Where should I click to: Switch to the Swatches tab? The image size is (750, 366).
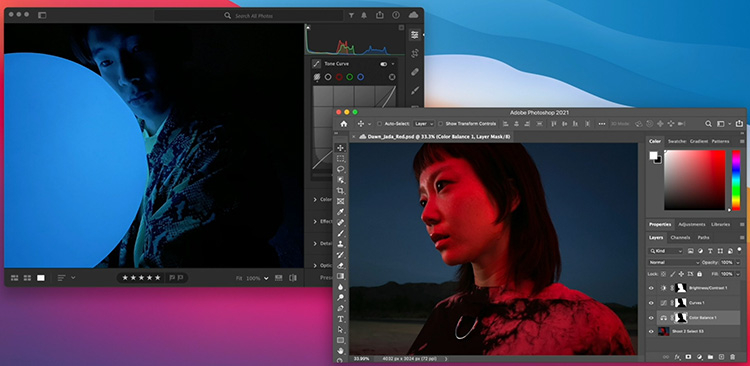click(677, 142)
